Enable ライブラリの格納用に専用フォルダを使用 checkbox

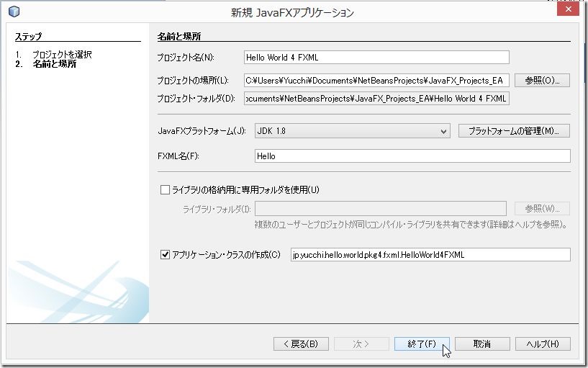click(165, 190)
